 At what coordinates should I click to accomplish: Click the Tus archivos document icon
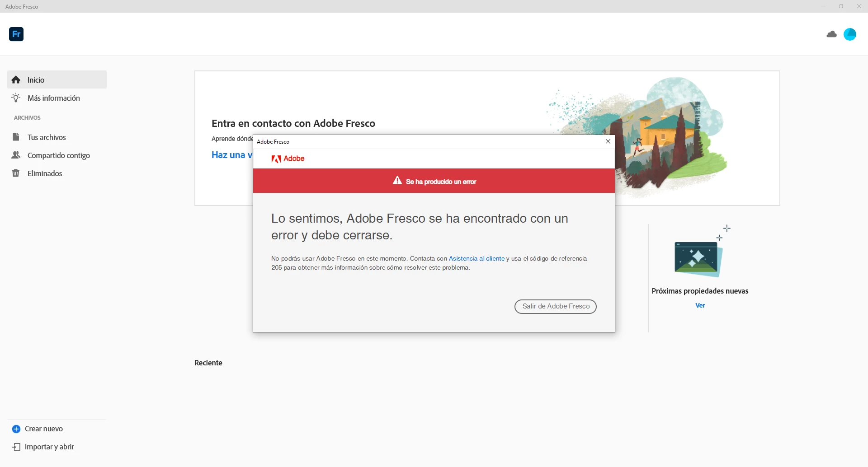pyautogui.click(x=16, y=137)
